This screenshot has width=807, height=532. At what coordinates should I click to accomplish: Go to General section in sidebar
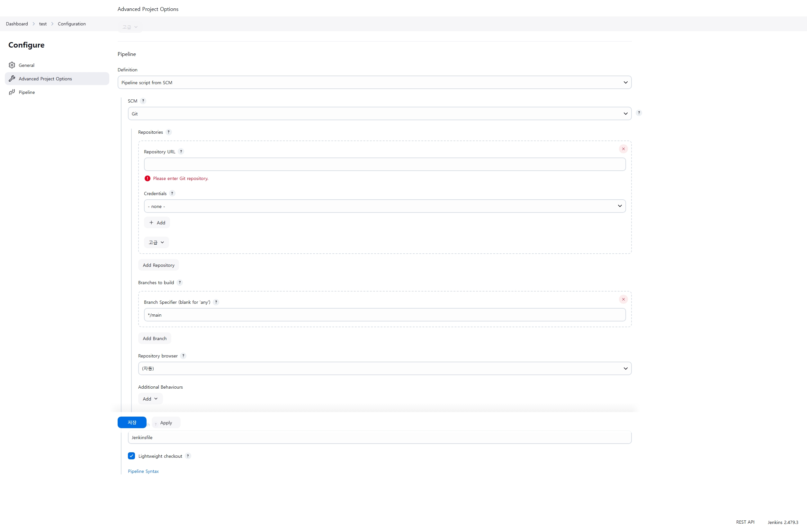click(x=26, y=65)
